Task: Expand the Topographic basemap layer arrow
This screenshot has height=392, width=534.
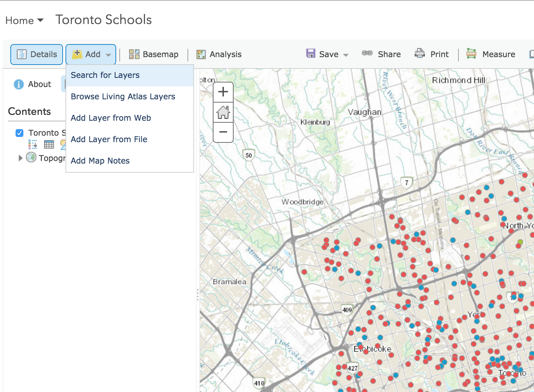Action: click(20, 158)
